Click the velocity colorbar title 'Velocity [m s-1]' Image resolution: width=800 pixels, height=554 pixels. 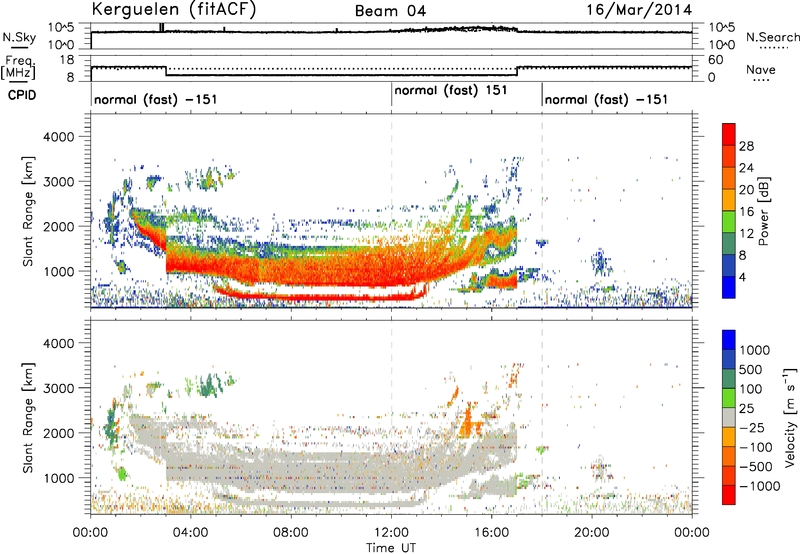pos(790,418)
